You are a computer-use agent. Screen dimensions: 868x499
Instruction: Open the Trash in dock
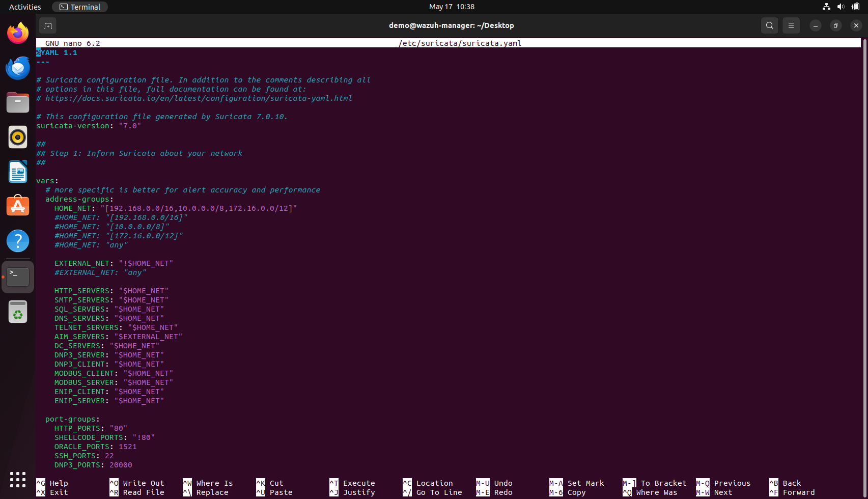click(x=18, y=312)
